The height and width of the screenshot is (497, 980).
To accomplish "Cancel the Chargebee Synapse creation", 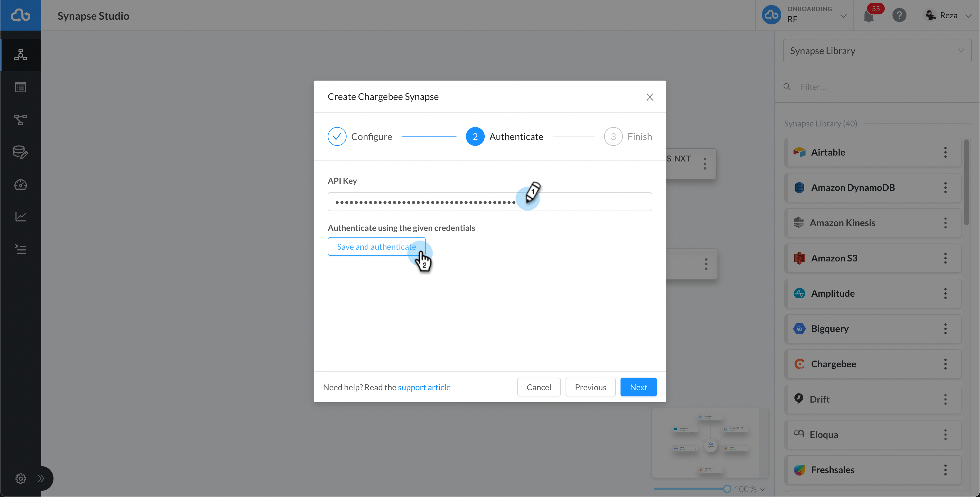I will pyautogui.click(x=539, y=387).
